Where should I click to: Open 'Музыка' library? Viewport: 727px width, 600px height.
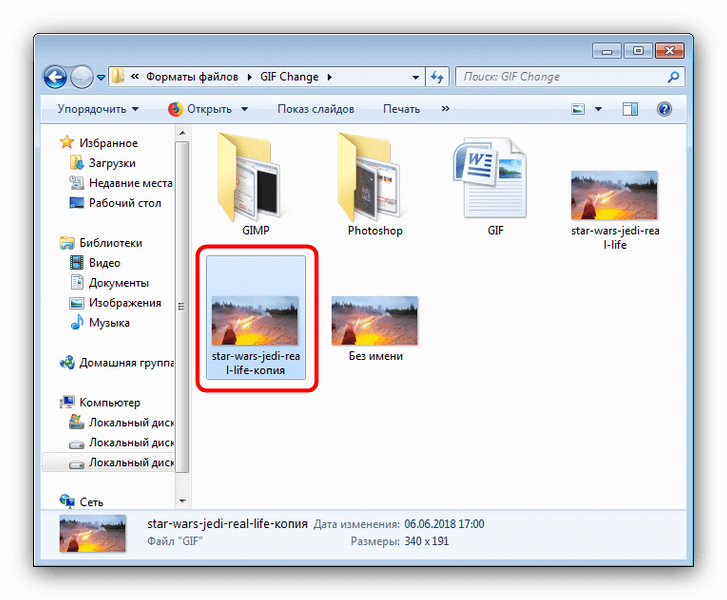tap(109, 323)
